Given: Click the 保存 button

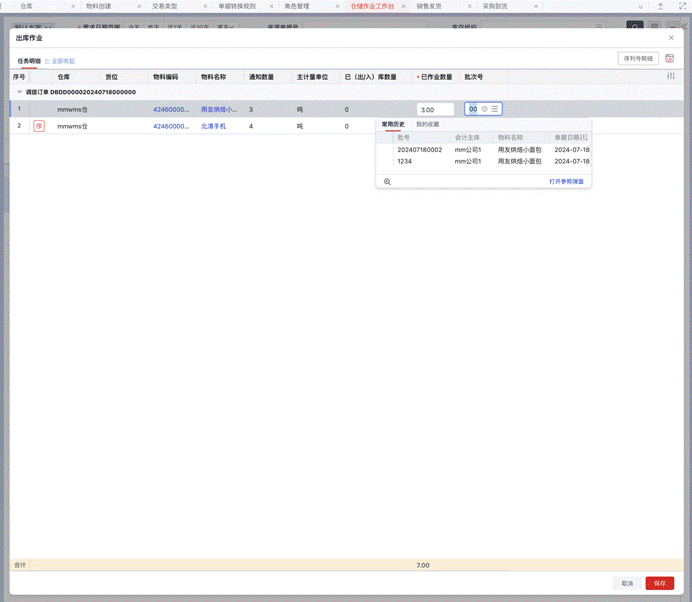Looking at the screenshot, I should point(659,583).
